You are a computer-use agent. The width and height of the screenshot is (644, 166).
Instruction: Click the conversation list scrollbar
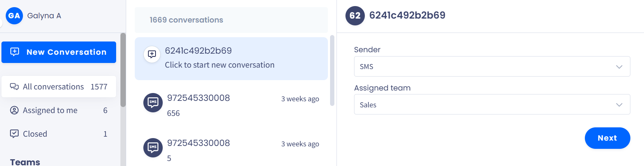[x=332, y=70]
